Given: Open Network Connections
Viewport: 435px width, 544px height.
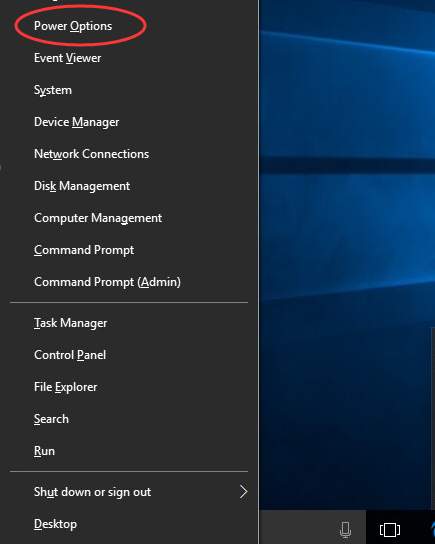Looking at the screenshot, I should tap(129, 154).
